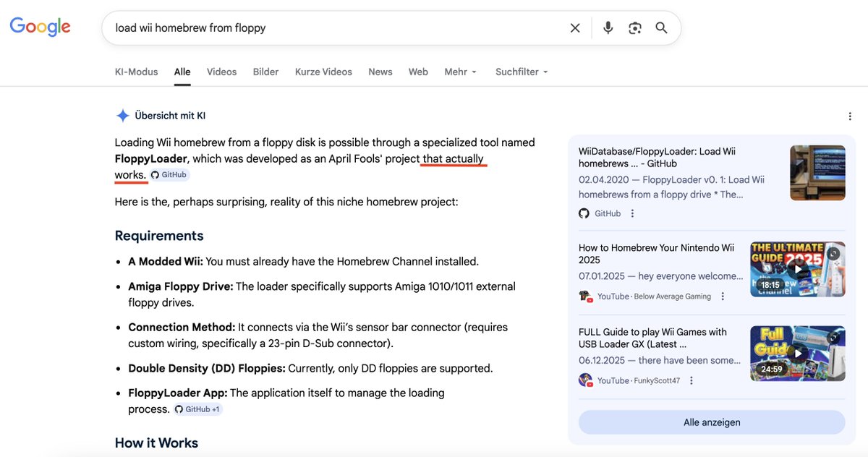
Task: Click the blue AI sparkle icon
Action: click(123, 116)
